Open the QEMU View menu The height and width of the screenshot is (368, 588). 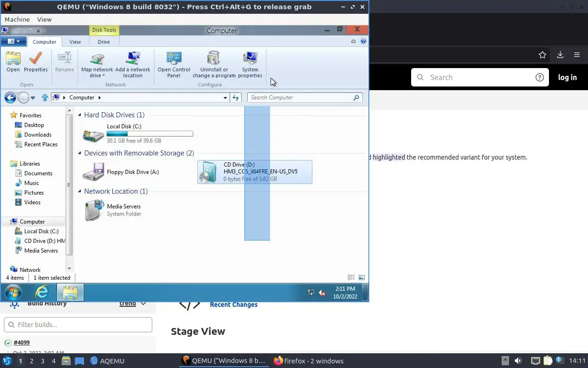coord(44,19)
